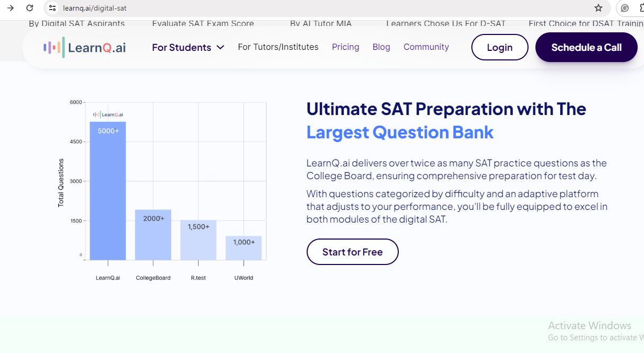Click the 'Largest Question Bank' heading
Image resolution: width=644 pixels, height=353 pixels.
click(400, 132)
